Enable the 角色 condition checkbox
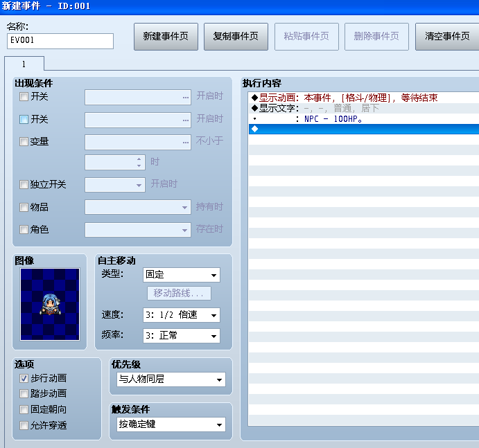 pyautogui.click(x=24, y=229)
